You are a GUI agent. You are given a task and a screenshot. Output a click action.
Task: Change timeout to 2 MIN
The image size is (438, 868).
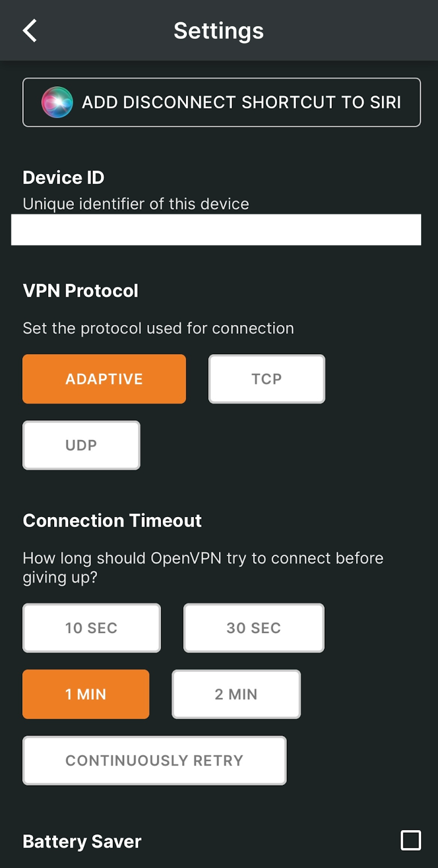coord(236,694)
